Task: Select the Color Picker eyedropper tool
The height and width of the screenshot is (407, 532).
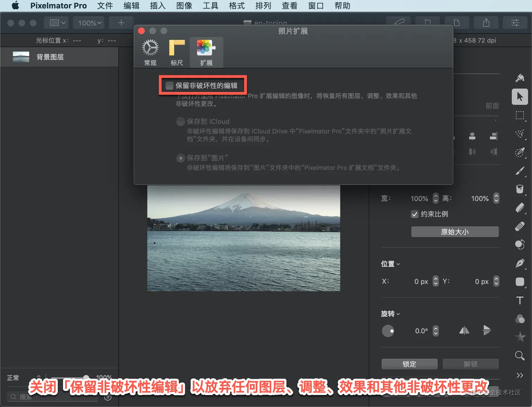Action: 520,152
